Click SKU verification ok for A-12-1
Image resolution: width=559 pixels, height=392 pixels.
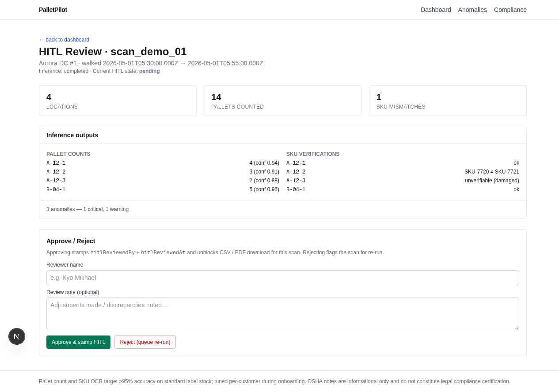tap(516, 163)
